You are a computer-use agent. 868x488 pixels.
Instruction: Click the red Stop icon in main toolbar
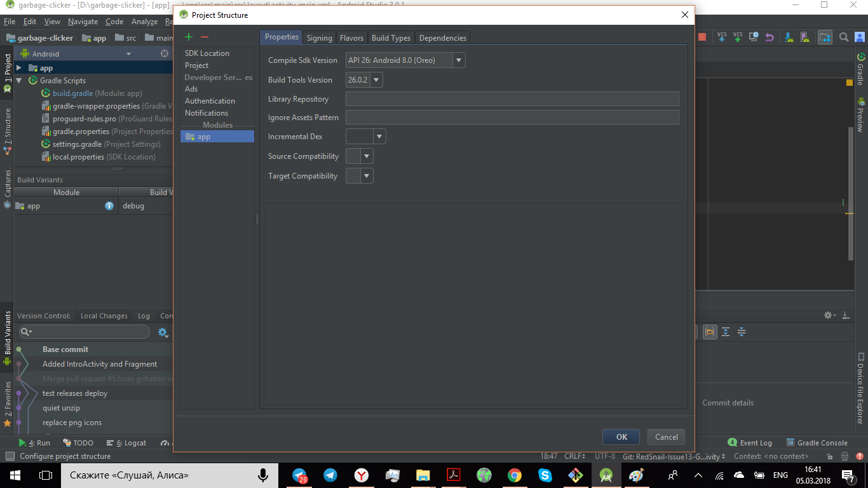point(702,37)
